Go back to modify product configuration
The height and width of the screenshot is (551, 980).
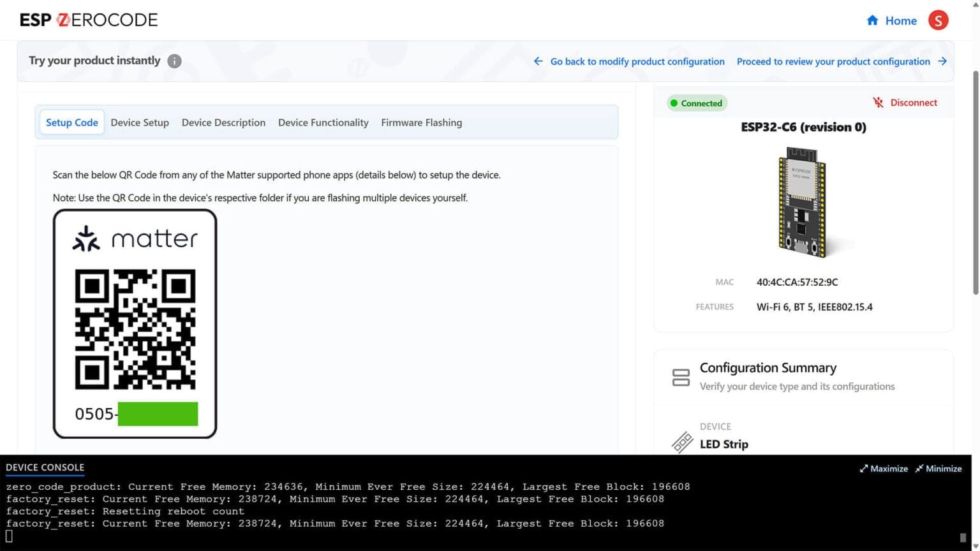tap(637, 61)
